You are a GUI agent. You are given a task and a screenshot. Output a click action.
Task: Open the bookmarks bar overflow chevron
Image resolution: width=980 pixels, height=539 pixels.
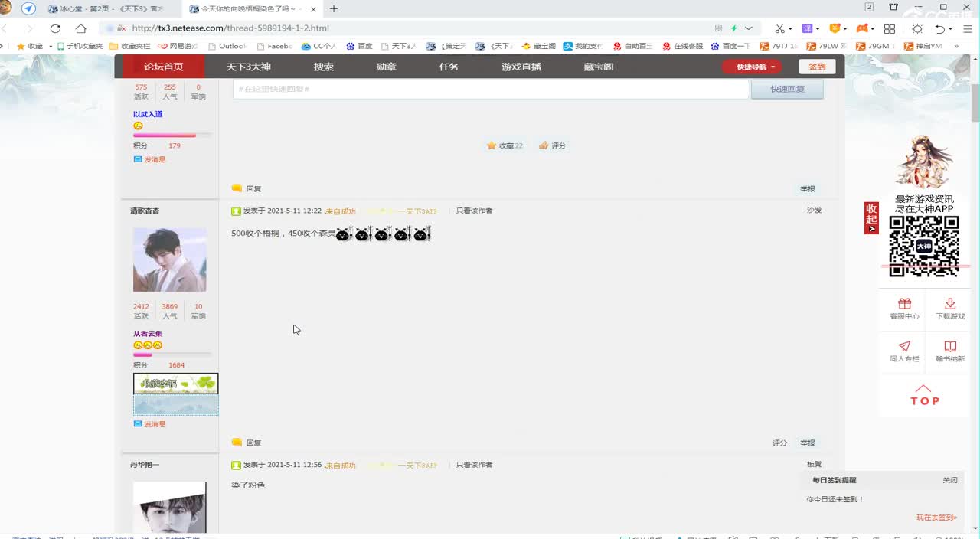(x=955, y=45)
